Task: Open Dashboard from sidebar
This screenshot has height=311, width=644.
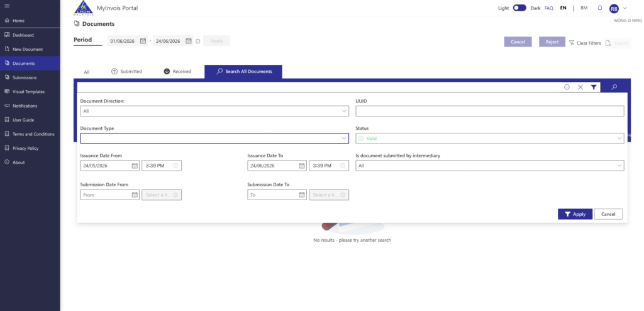Action: coord(30,35)
